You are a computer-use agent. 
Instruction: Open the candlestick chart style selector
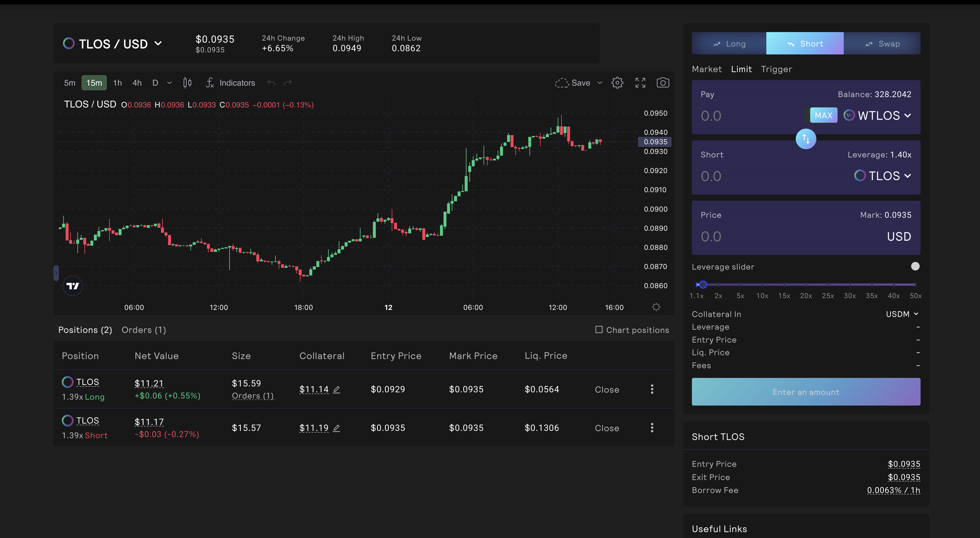[187, 83]
